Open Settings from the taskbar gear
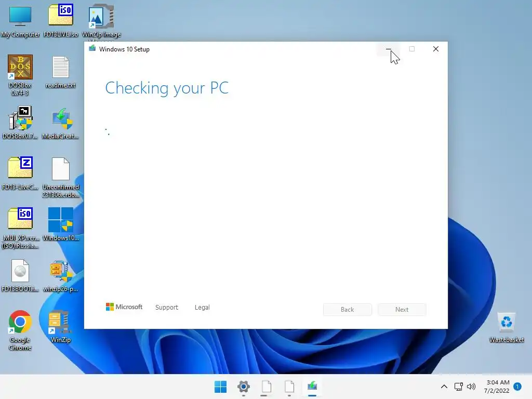Image resolution: width=532 pixels, height=399 pixels. [244, 387]
